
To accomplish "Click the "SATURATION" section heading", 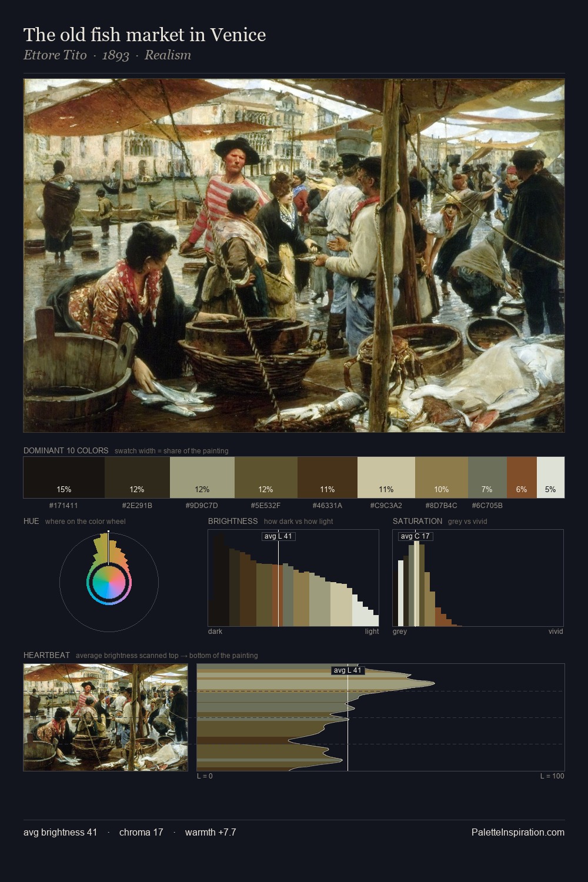I will click(417, 521).
